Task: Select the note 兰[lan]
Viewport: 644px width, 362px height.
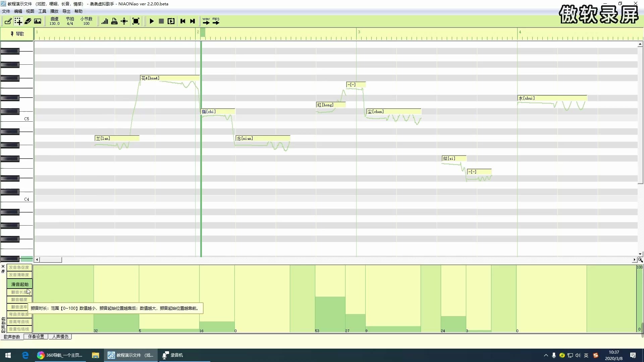Action: (x=117, y=138)
